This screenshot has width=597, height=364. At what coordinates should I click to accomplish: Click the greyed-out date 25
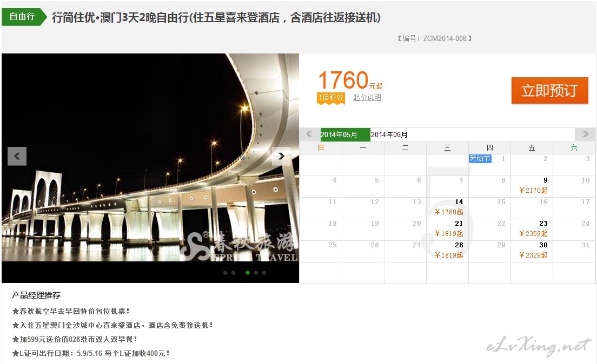tap(333, 245)
